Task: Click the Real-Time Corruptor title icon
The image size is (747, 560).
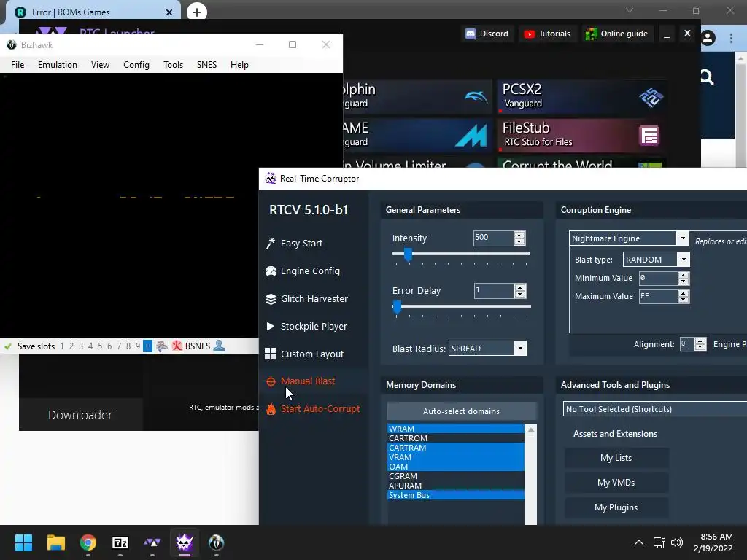Action: [271, 178]
